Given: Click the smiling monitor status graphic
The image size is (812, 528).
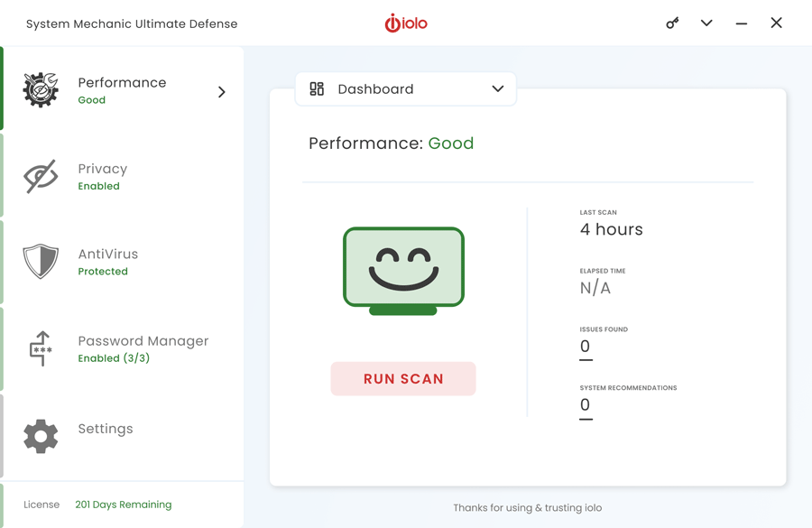Looking at the screenshot, I should coord(403,271).
